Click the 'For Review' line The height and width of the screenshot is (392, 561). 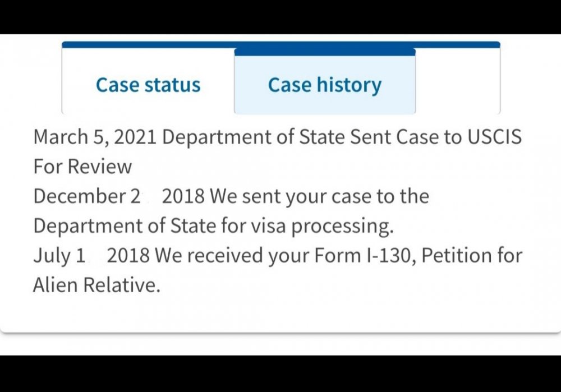tap(82, 167)
